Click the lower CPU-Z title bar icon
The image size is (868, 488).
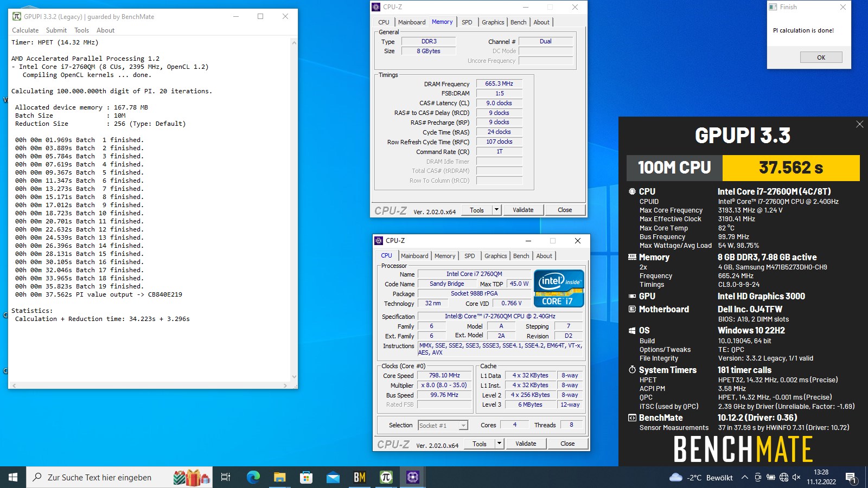pos(379,241)
